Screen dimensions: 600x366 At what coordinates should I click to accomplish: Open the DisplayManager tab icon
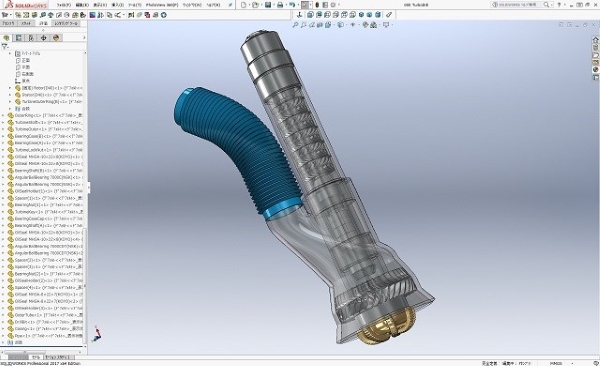click(x=56, y=38)
